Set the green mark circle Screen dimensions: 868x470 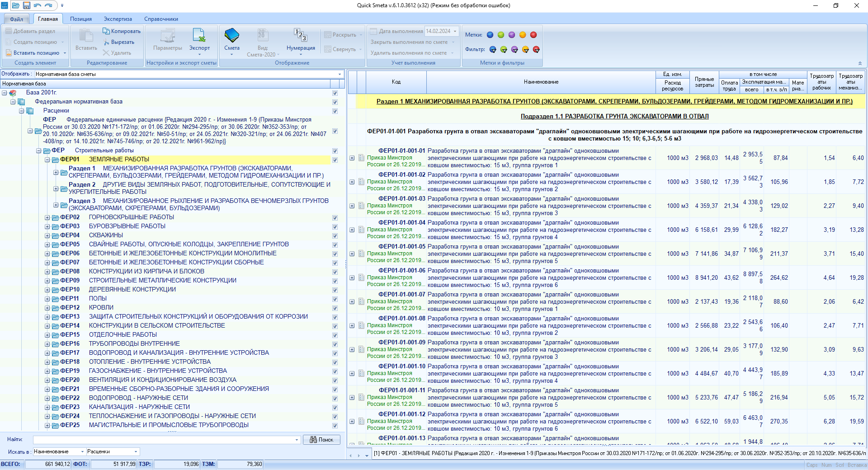point(501,35)
